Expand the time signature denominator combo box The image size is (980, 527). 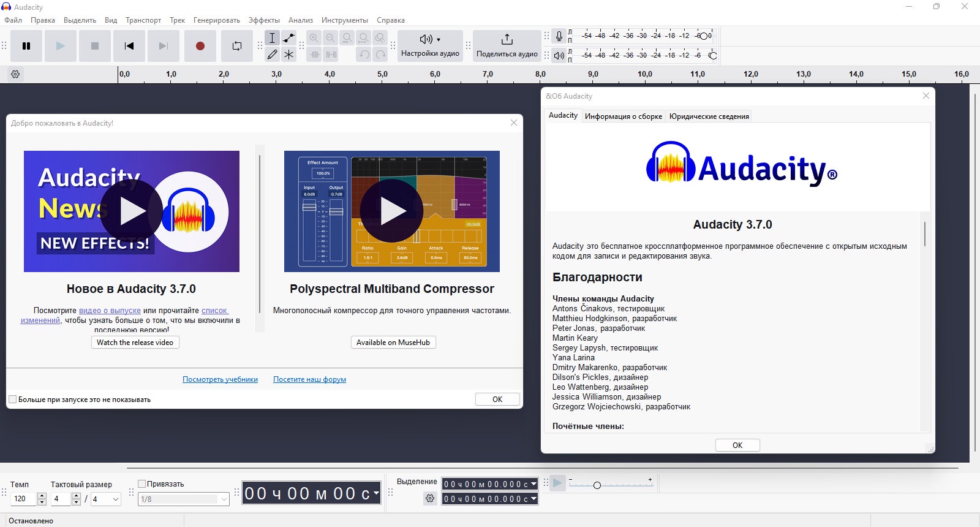106,499
